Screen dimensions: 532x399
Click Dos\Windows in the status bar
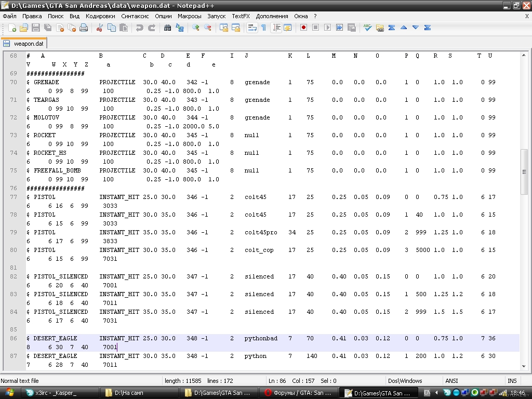(405, 381)
